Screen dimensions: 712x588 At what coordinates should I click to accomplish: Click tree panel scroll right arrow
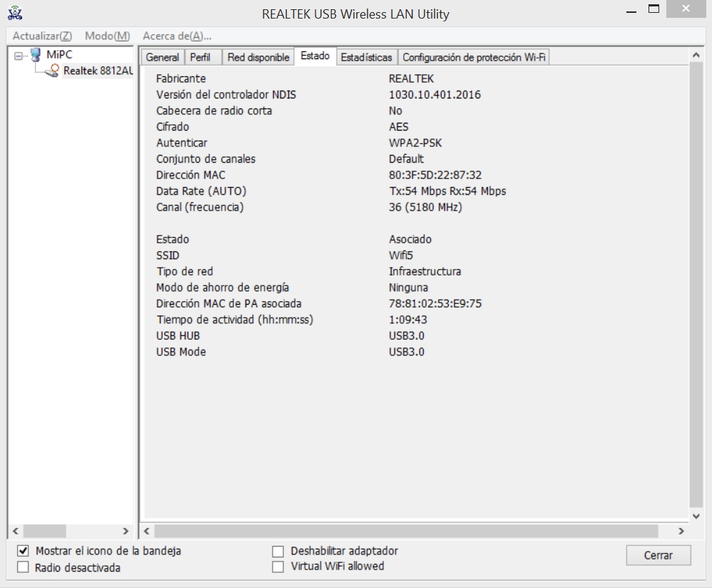click(126, 531)
